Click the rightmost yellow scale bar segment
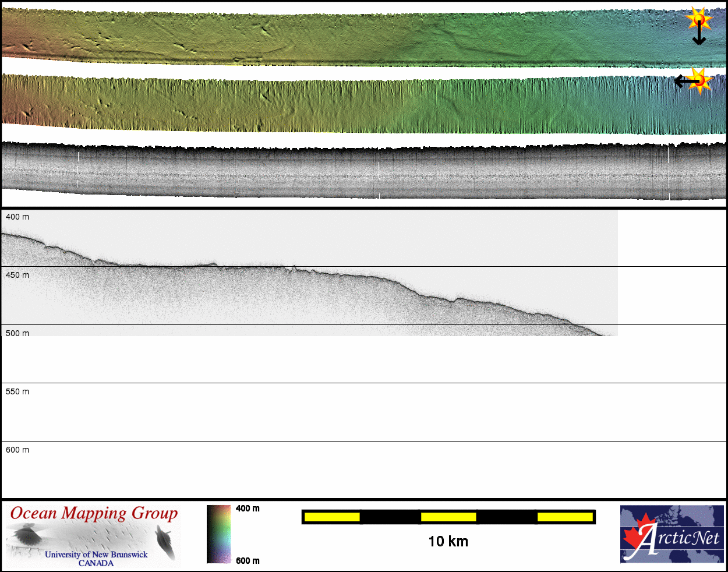 tap(564, 517)
